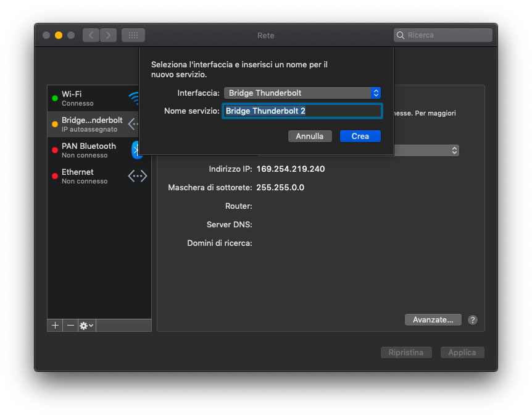Click the Nome servizio text field
Image resolution: width=532 pixels, height=417 pixels.
tap(302, 111)
